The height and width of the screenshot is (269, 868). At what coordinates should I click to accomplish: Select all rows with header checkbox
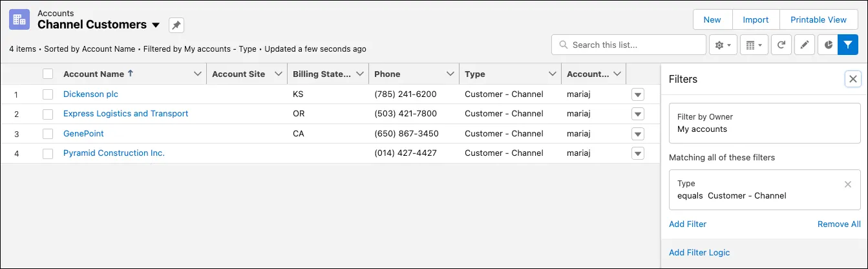[48, 74]
